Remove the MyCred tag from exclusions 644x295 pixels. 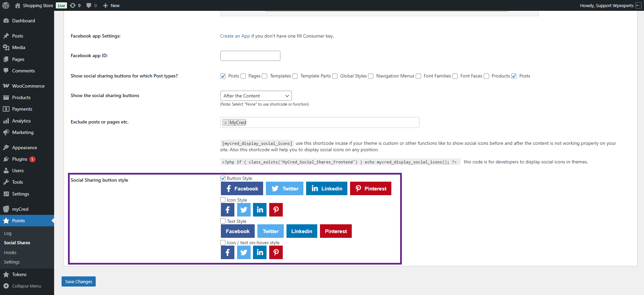[226, 123]
